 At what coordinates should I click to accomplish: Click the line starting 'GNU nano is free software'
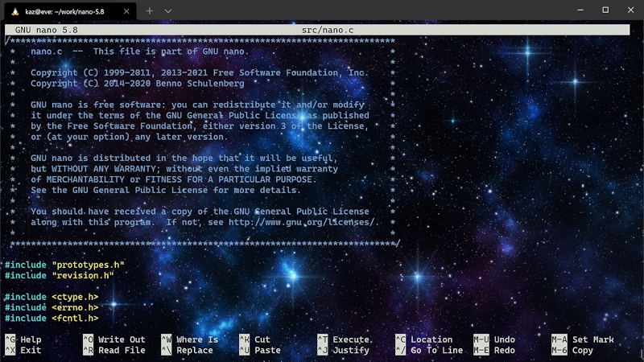[197, 105]
